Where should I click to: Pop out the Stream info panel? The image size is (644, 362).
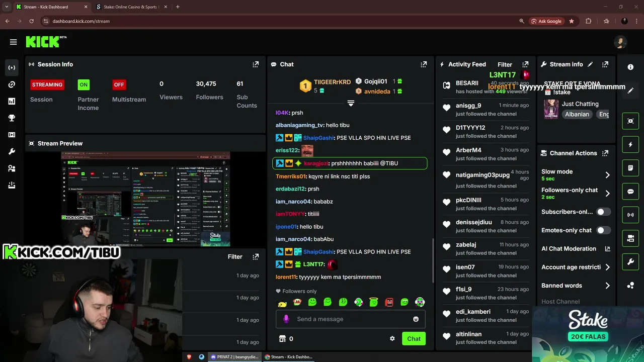(605, 64)
